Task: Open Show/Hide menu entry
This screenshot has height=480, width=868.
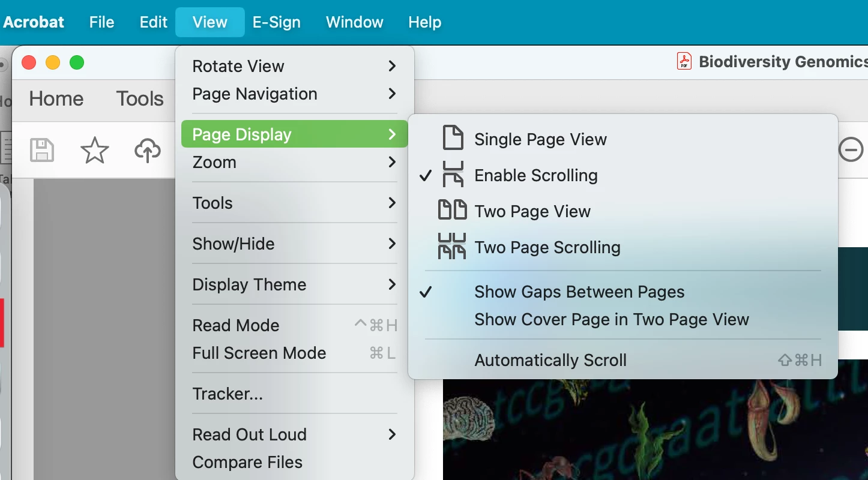Action: tap(294, 244)
